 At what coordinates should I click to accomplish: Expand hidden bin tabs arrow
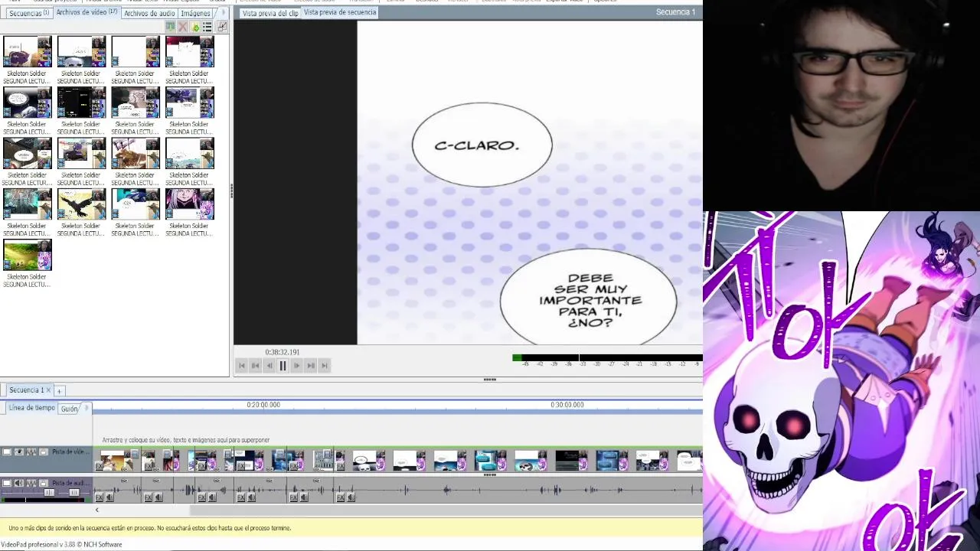point(223,12)
